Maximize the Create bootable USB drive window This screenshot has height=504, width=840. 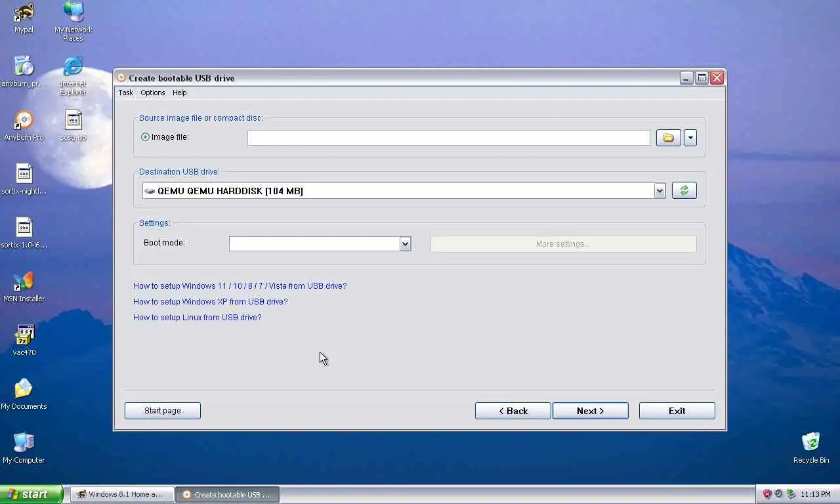[x=702, y=78]
